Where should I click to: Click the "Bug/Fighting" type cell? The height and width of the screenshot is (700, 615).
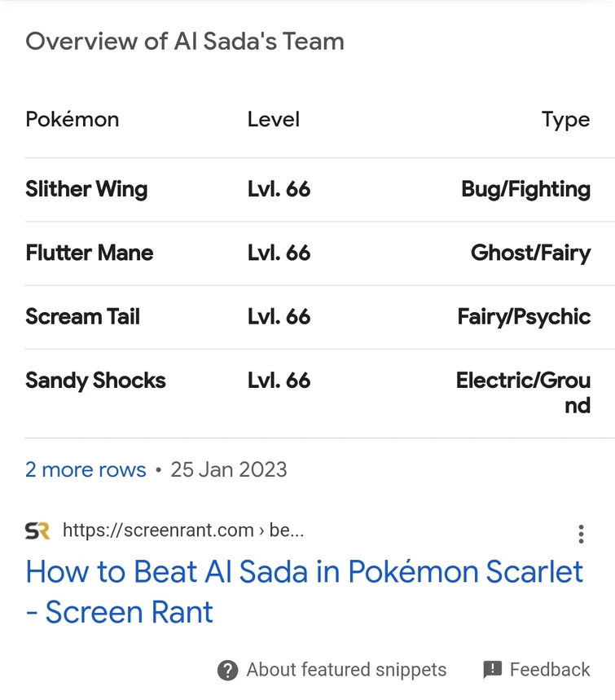pos(525,189)
